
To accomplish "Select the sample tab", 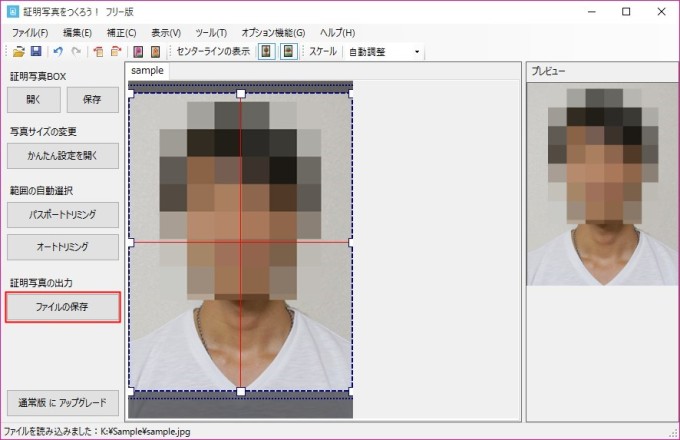I will click(x=147, y=71).
